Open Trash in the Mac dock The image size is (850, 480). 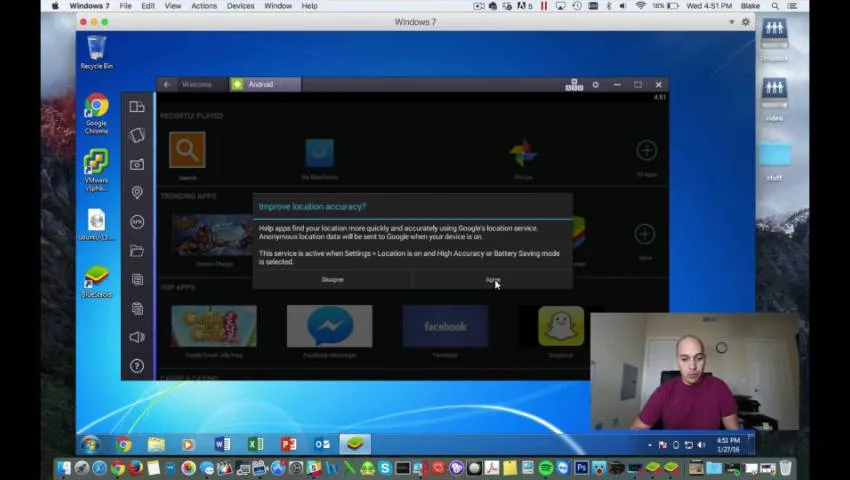click(785, 467)
